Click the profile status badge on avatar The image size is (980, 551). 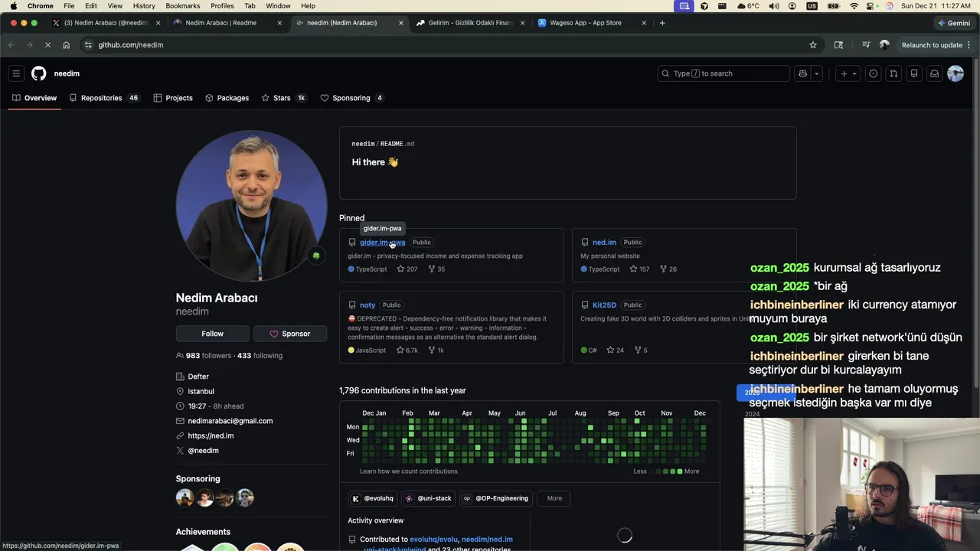coord(315,256)
